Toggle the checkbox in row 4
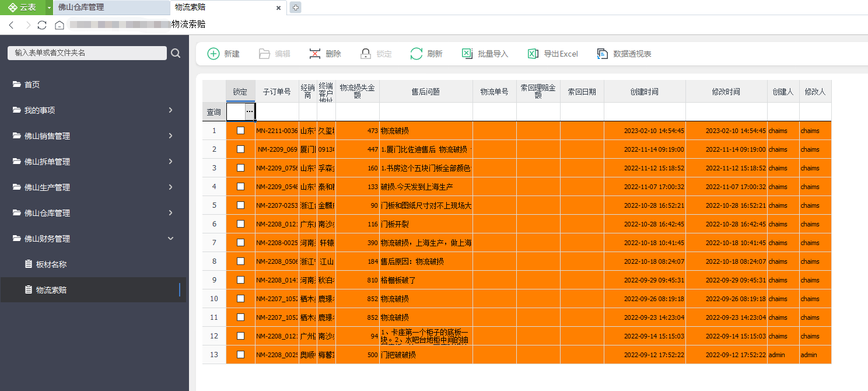 240,187
